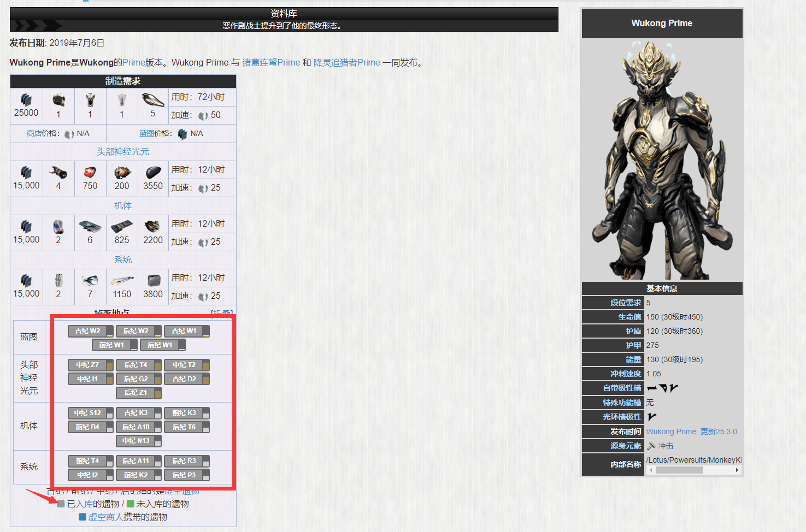Click the credits icon above 25000
Screen dimensions: 806x532
(26, 99)
